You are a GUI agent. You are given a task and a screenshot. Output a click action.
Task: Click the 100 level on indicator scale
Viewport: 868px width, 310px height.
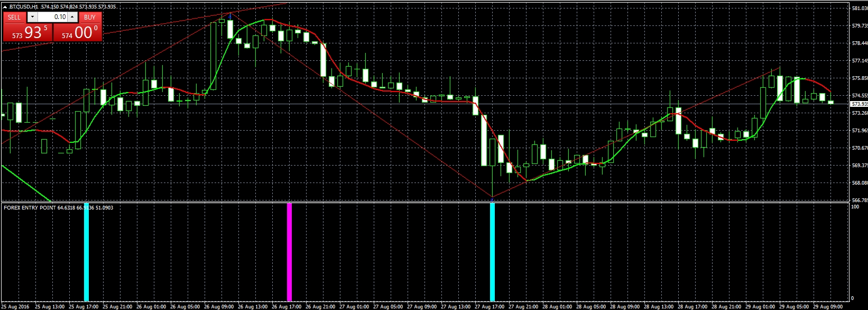click(x=855, y=207)
